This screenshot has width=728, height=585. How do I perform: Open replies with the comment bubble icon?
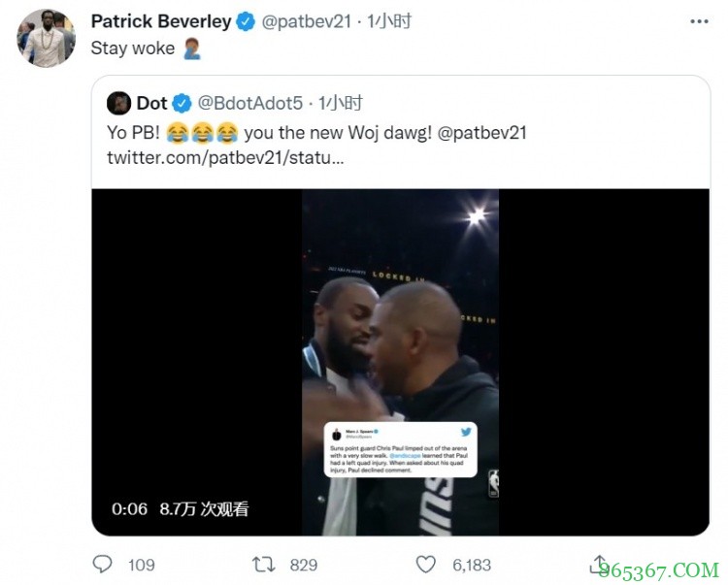pos(102,564)
